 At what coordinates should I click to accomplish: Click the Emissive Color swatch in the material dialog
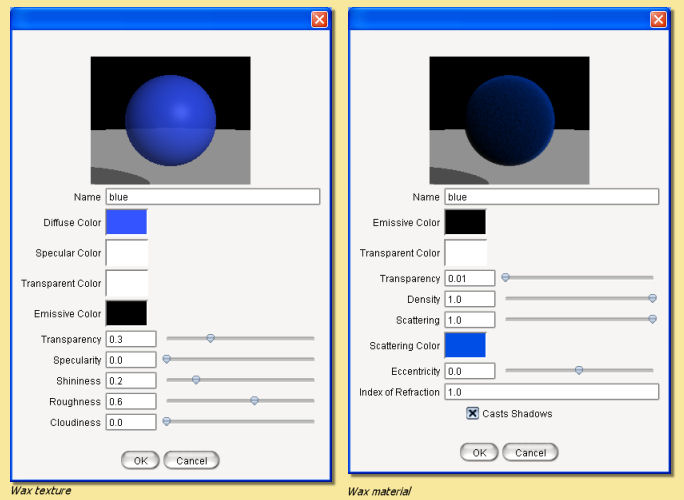pos(465,222)
